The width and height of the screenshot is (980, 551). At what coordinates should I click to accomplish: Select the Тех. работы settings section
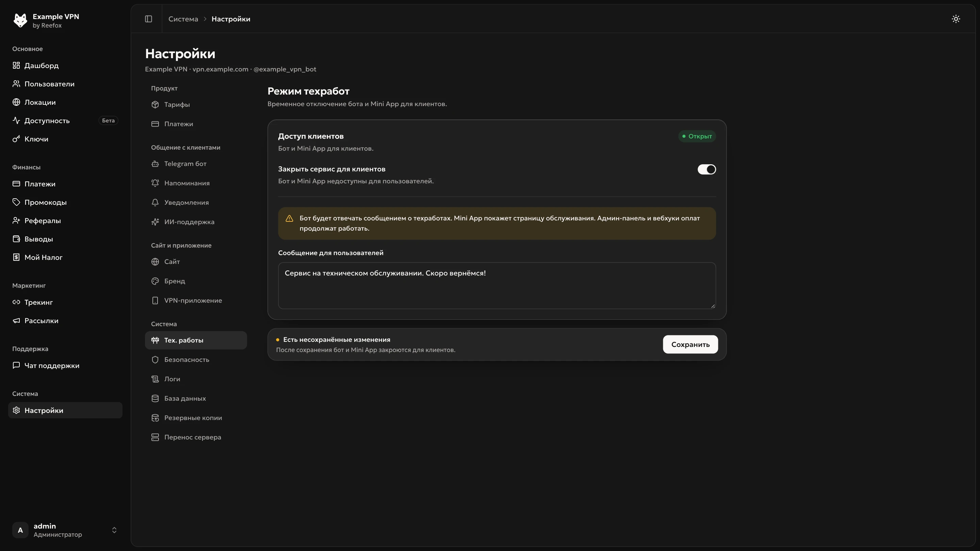(196, 340)
